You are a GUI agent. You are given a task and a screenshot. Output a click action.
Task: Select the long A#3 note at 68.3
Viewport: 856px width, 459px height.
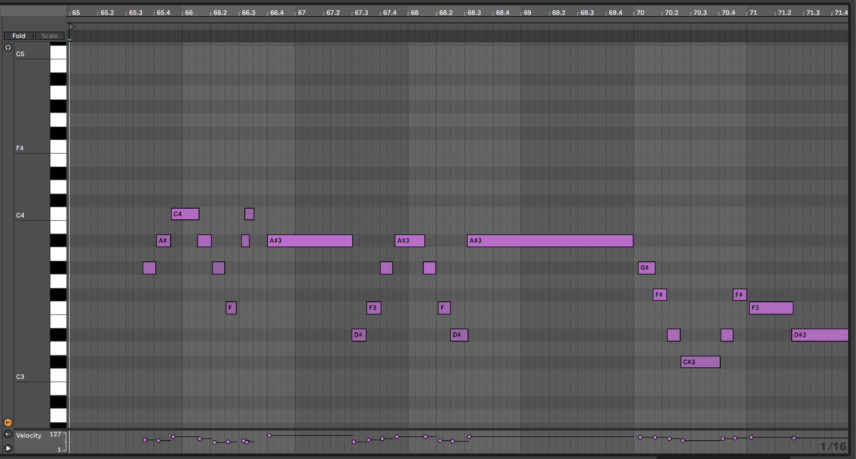click(x=550, y=241)
